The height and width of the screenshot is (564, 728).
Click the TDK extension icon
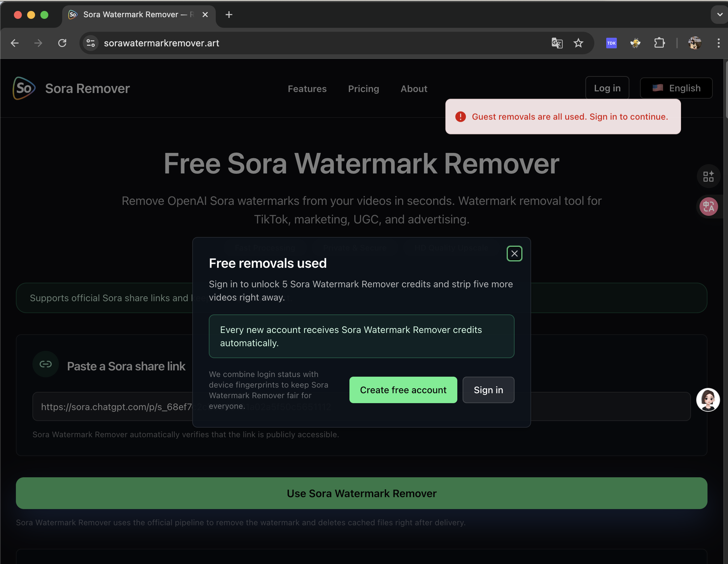(611, 43)
